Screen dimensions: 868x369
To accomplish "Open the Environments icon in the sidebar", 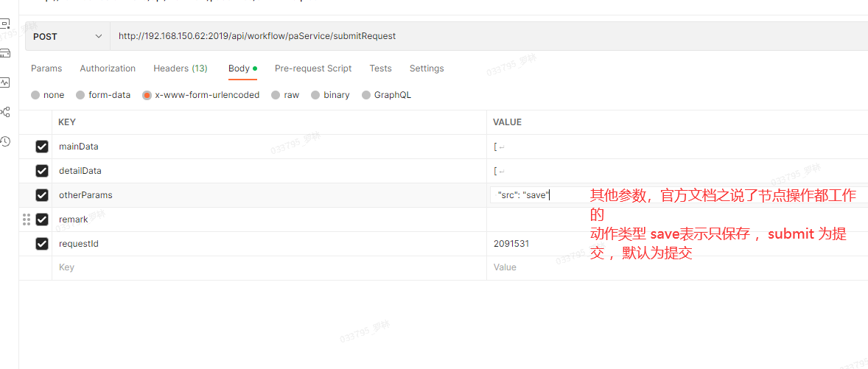I will point(5,24).
